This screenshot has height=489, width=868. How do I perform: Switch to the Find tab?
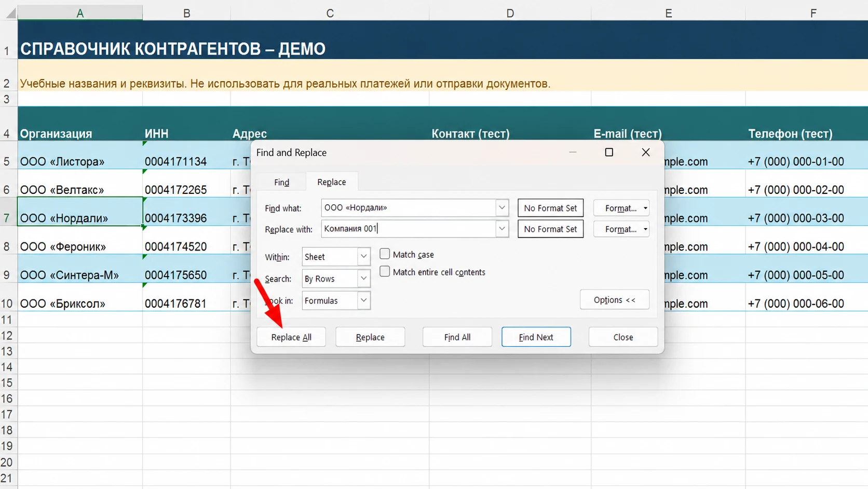pos(281,182)
